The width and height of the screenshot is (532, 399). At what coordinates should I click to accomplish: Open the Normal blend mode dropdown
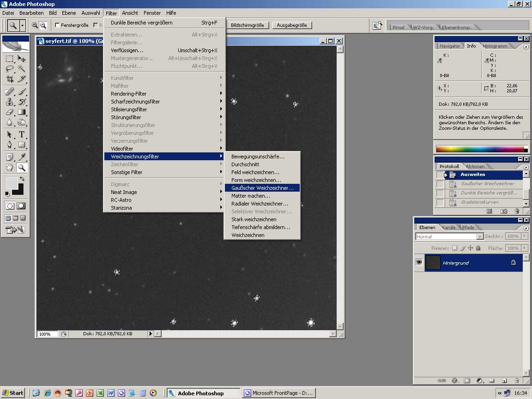point(480,236)
